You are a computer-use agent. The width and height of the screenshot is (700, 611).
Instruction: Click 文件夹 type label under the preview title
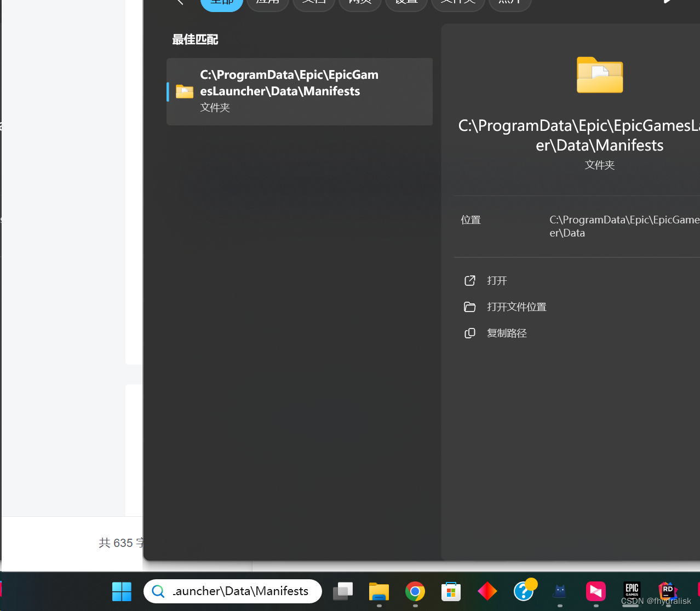(x=600, y=165)
